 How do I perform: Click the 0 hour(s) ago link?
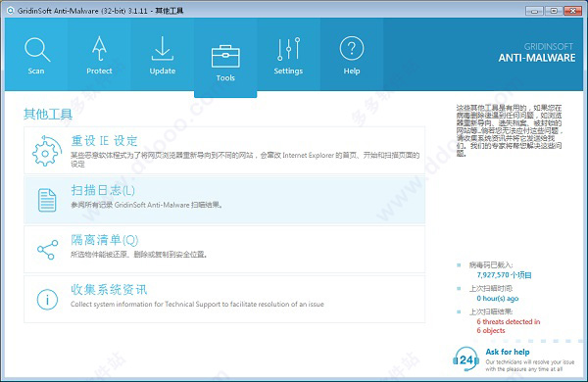pyautogui.click(x=498, y=299)
